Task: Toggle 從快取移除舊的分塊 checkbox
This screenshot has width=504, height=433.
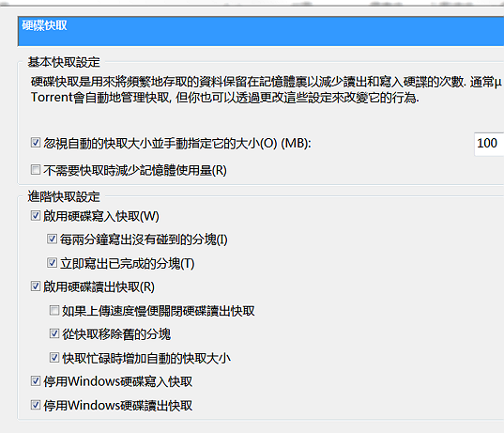Action: point(54,334)
